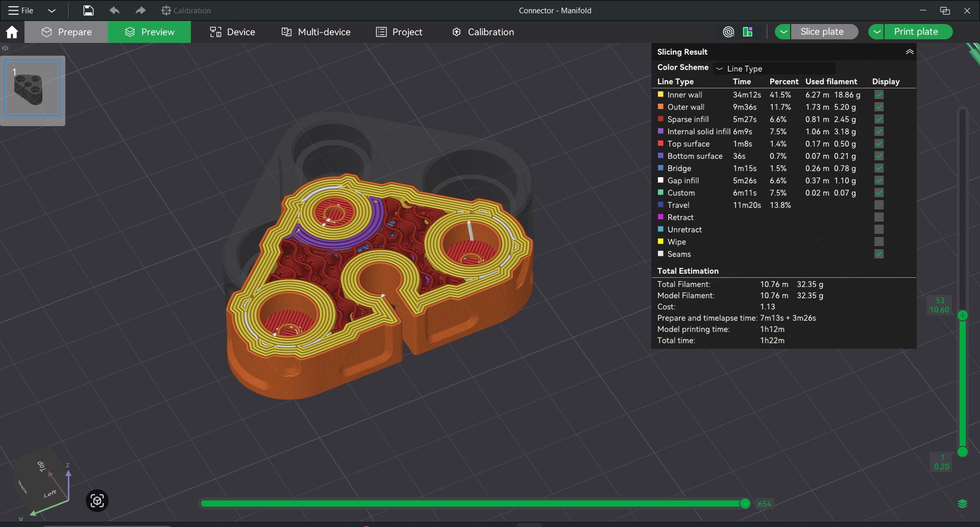Click the assembly view icon beside Slice plate

click(x=728, y=32)
